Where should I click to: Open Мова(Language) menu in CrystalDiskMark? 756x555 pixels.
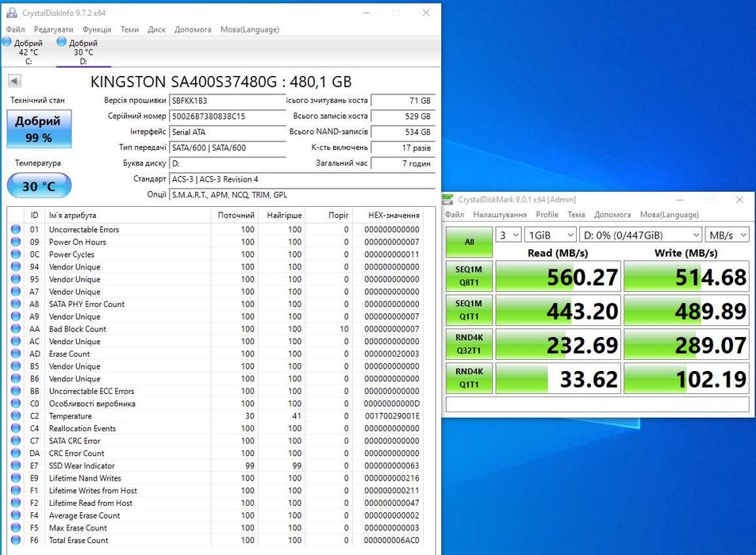click(x=670, y=214)
